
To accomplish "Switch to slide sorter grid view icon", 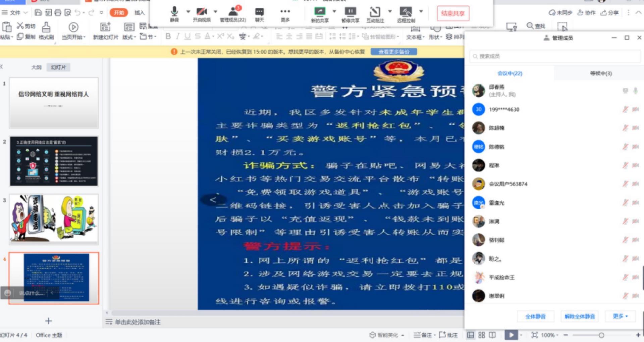I will click(x=481, y=335).
